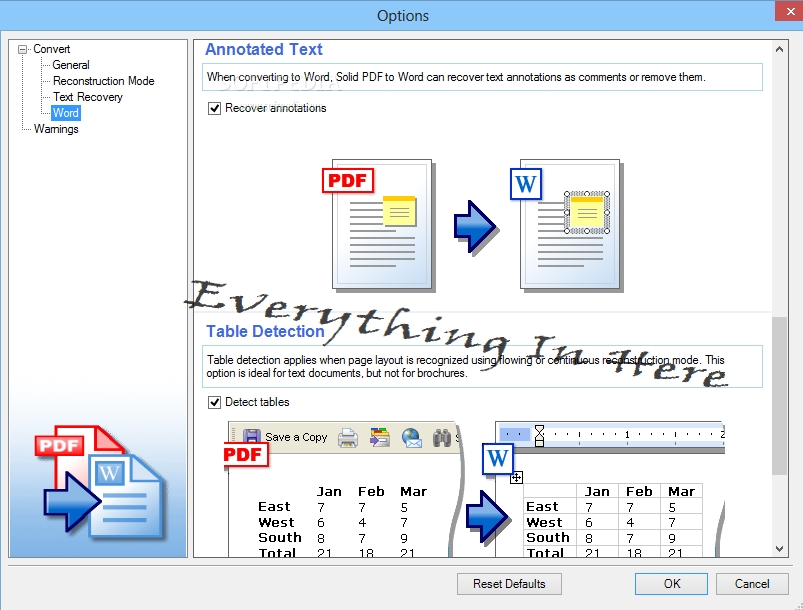Image resolution: width=803 pixels, height=610 pixels.
Task: Close the Options dialog window
Action: click(790, 11)
